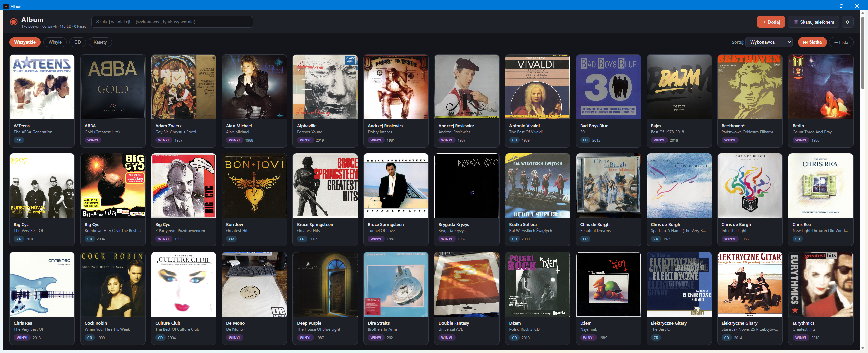Click the Dodaj button
The image size is (868, 353).
[x=771, y=22]
